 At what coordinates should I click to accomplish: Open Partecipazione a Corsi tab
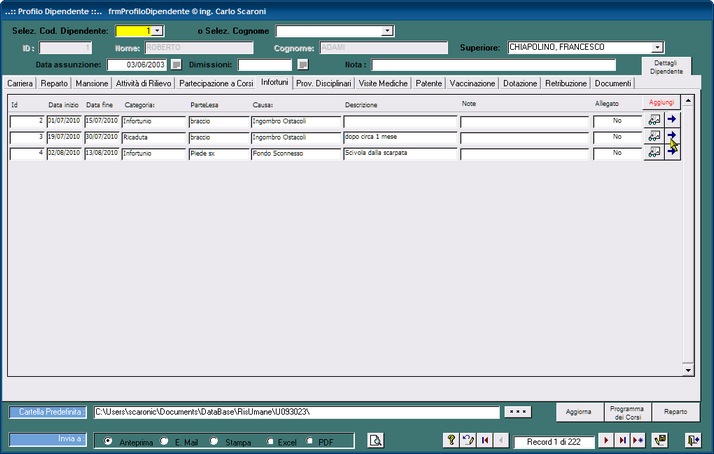[216, 83]
